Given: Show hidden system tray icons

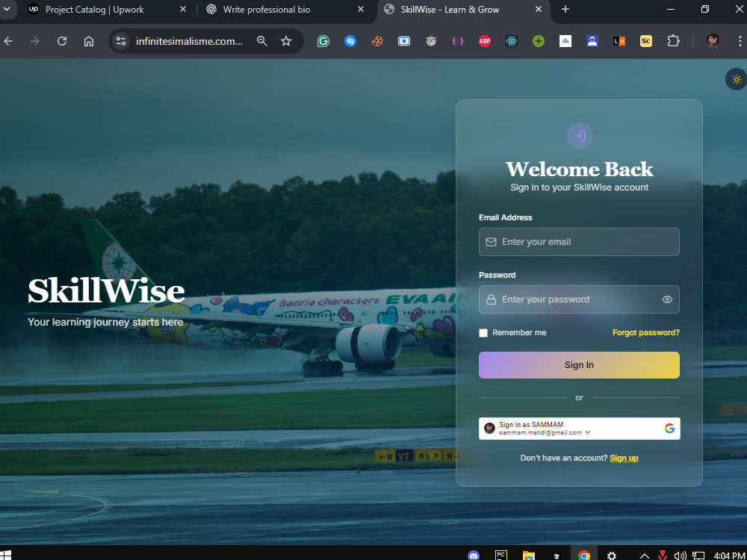Looking at the screenshot, I should (644, 556).
